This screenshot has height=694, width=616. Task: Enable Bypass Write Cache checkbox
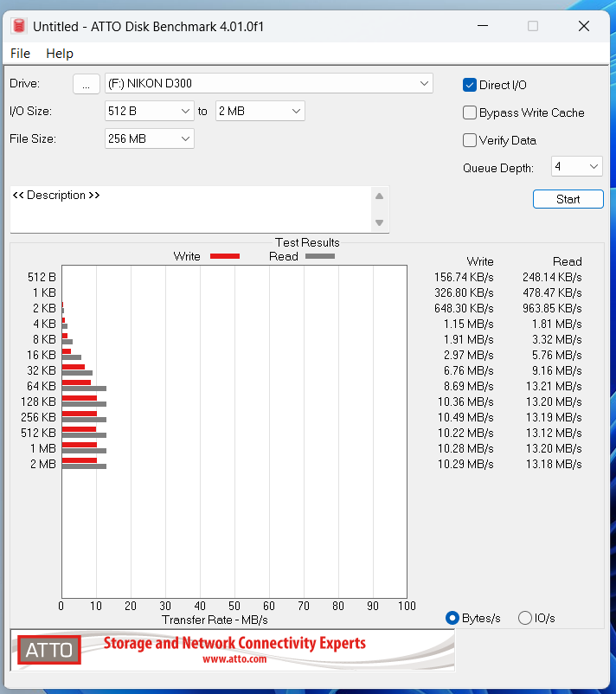[x=470, y=112]
